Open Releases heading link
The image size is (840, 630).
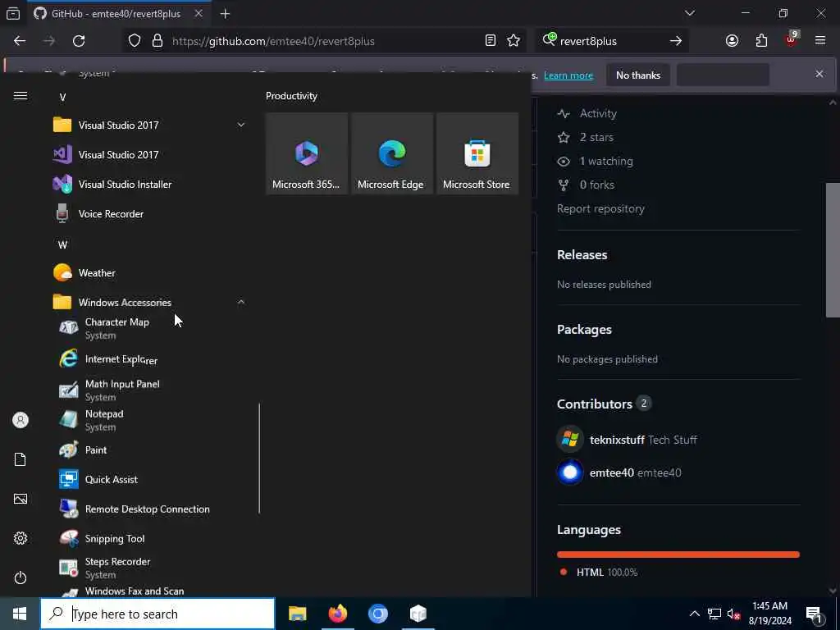tap(582, 255)
